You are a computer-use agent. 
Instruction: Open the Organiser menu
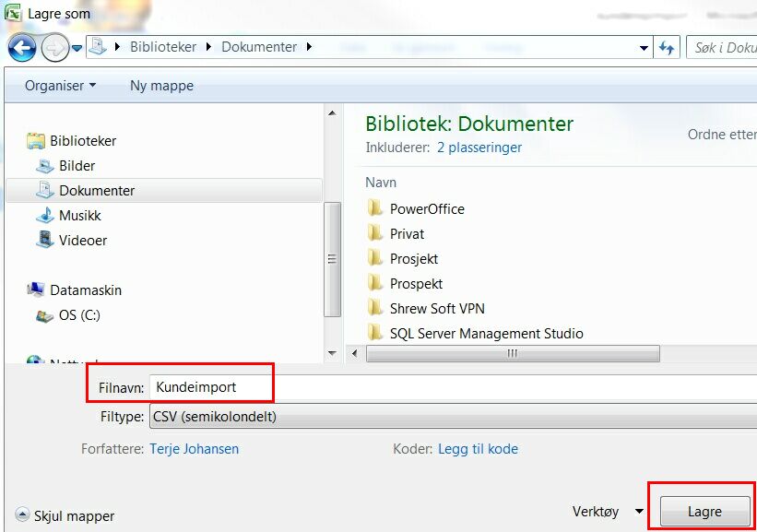tap(57, 85)
